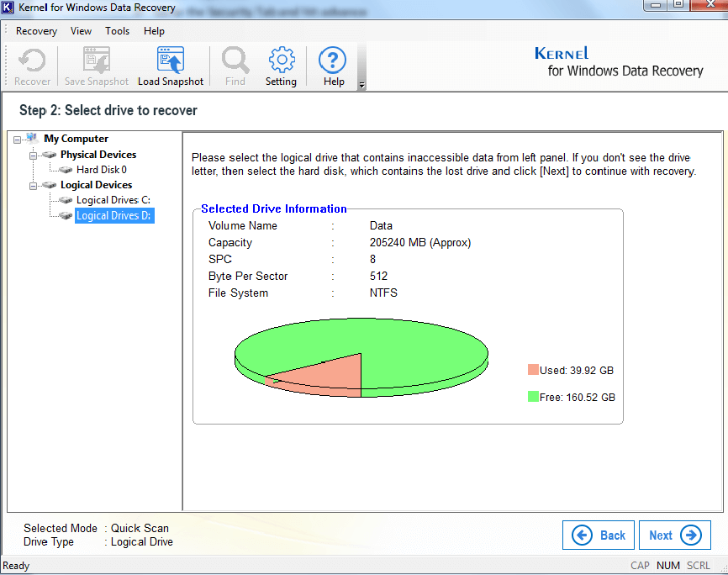
Task: Open the Help menu
Action: (154, 31)
